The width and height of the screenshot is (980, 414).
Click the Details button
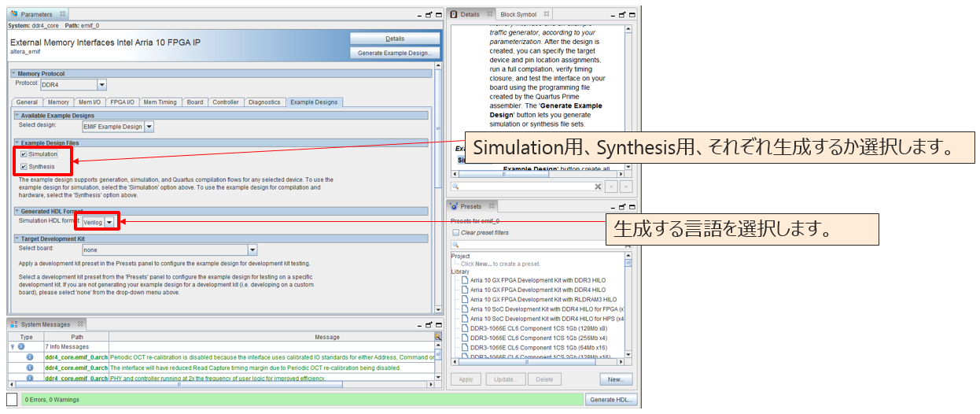pos(395,38)
